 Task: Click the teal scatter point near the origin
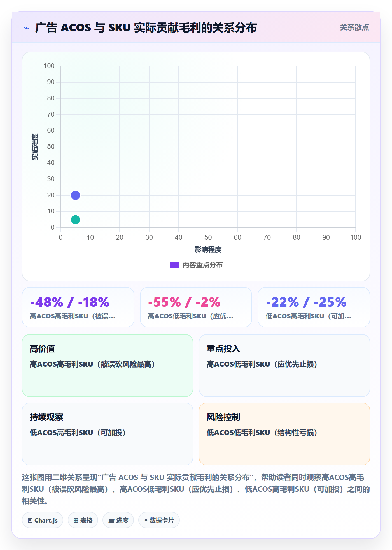pos(75,219)
